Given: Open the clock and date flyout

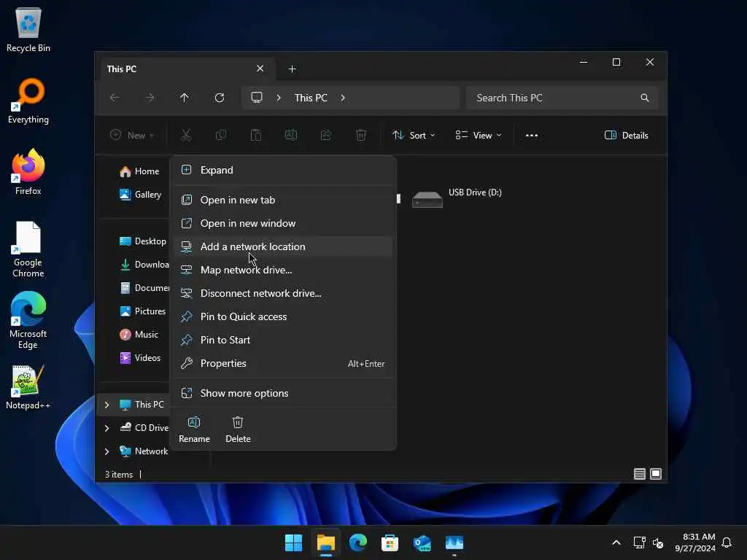Looking at the screenshot, I should tap(694, 542).
